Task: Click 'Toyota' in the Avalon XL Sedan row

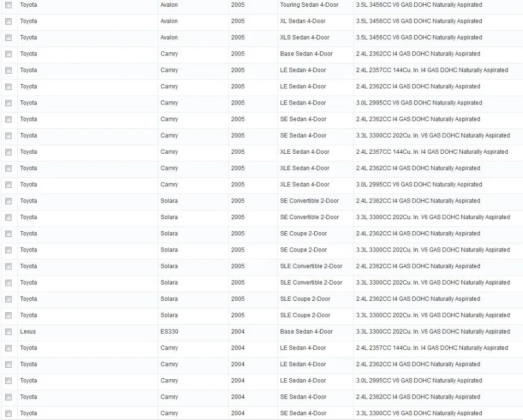Action: click(x=28, y=21)
